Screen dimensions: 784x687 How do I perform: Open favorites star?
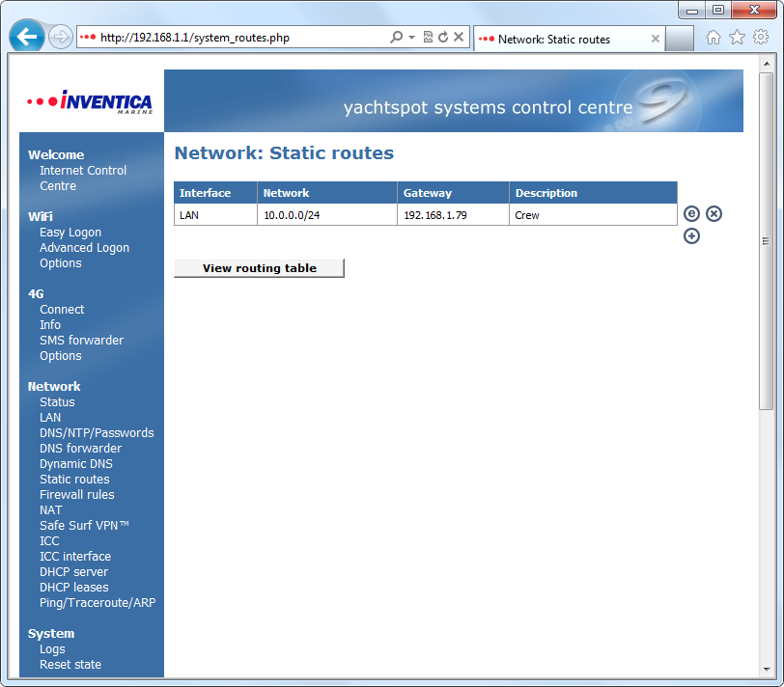737,38
